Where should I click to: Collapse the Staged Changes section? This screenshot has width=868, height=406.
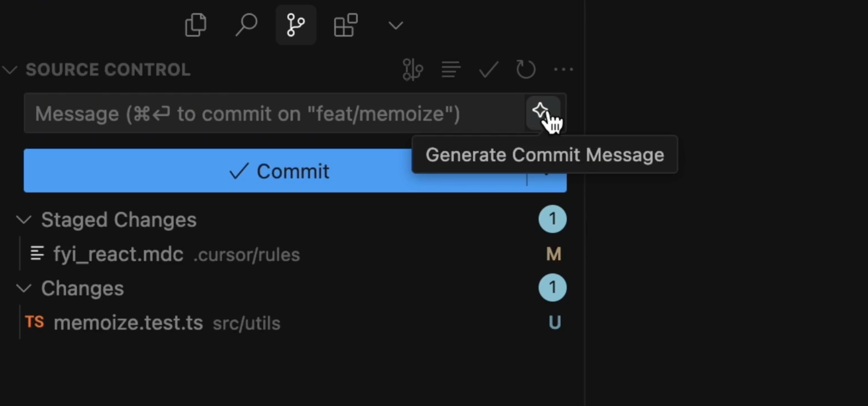coord(24,220)
